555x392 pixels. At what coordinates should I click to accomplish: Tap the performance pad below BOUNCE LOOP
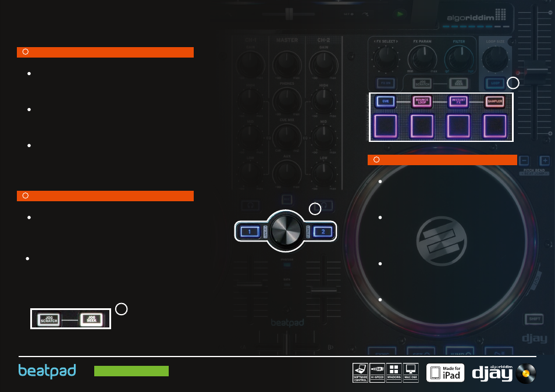point(422,126)
